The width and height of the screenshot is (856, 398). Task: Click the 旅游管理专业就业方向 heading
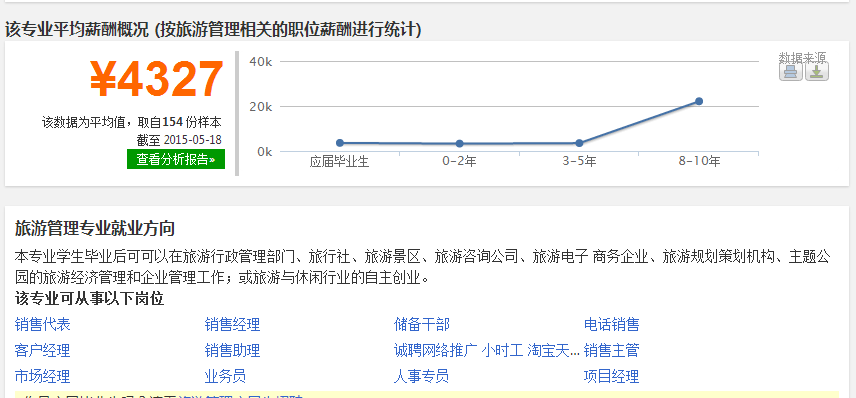(x=94, y=228)
